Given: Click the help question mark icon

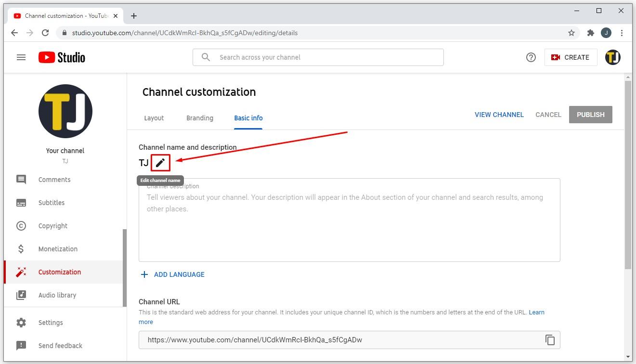Looking at the screenshot, I should point(531,57).
